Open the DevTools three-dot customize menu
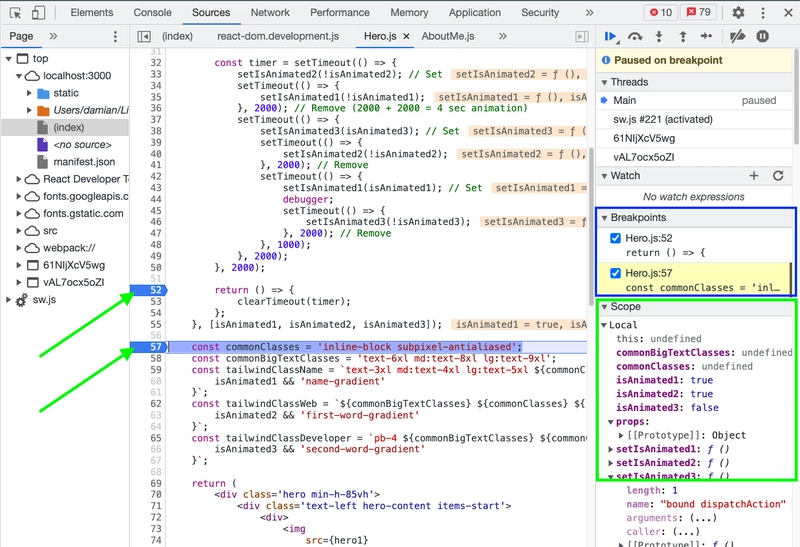800x547 pixels. 763,13
